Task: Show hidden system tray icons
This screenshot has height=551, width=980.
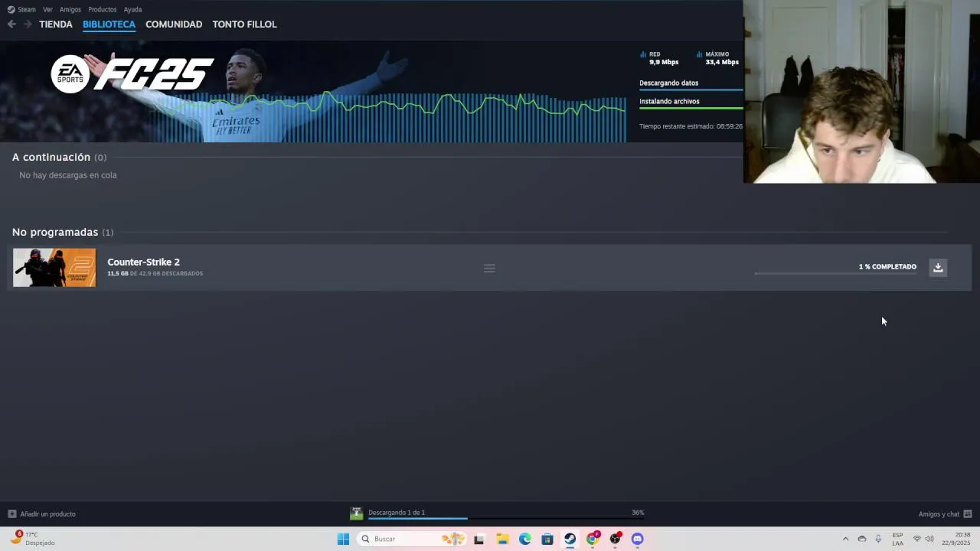Action: 845,539
